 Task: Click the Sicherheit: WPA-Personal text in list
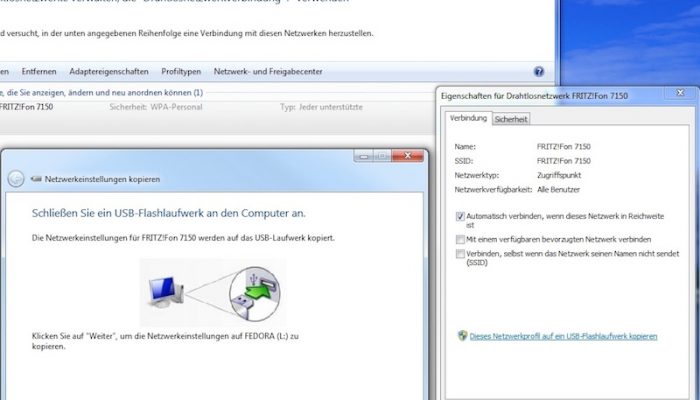point(156,107)
